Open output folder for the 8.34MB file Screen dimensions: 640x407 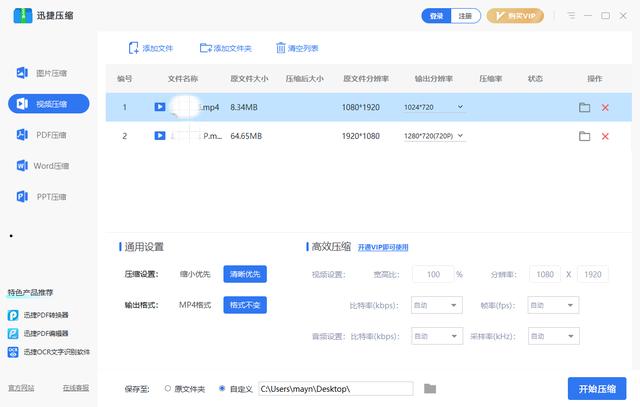coord(584,107)
